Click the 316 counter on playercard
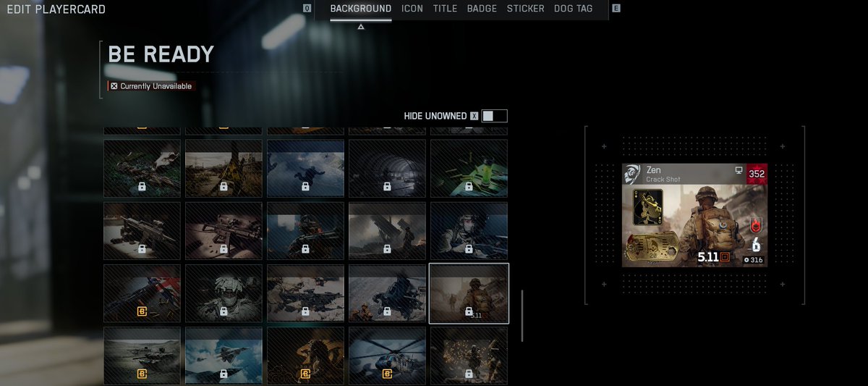Screen dimensions: 868x386 [x=754, y=259]
